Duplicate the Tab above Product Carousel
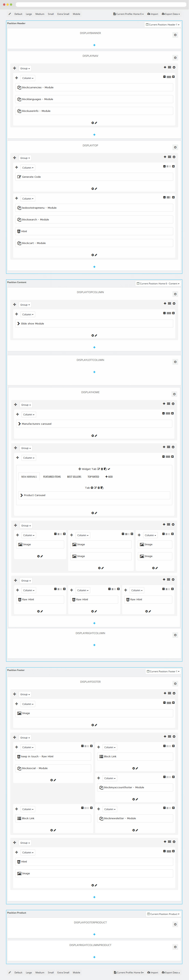This screenshot has height=980, width=189. pos(102,487)
